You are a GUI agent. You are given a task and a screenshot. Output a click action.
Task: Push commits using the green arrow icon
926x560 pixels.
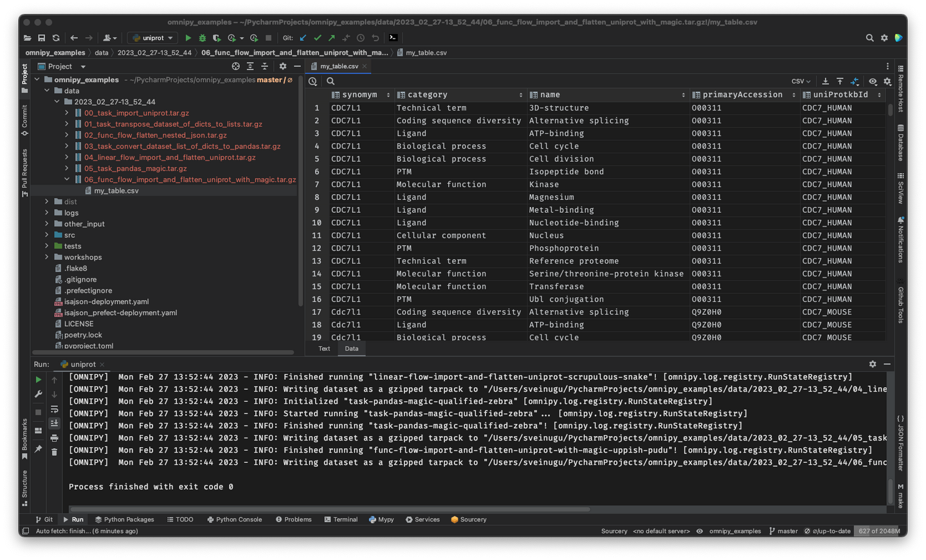[331, 38]
